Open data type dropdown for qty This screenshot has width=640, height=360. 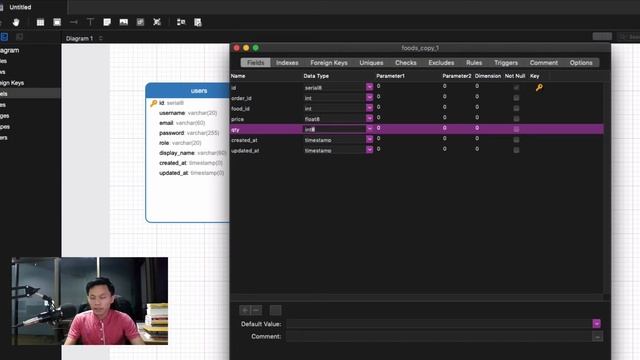369,129
